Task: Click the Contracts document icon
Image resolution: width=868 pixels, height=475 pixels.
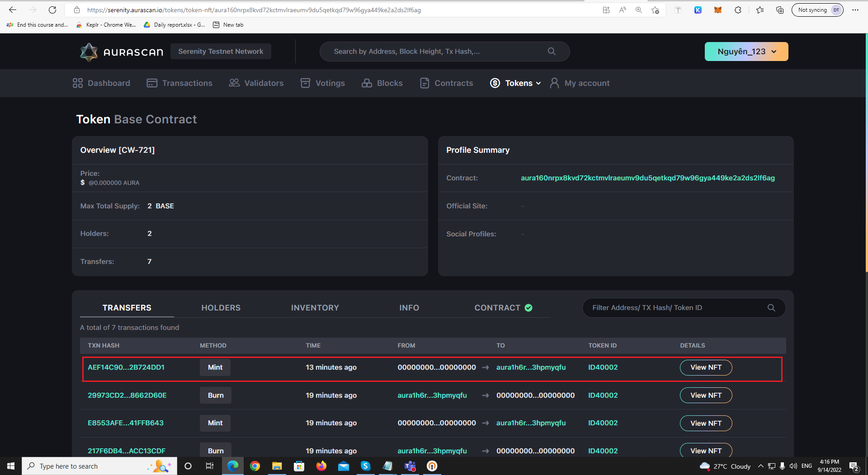Action: coord(425,83)
